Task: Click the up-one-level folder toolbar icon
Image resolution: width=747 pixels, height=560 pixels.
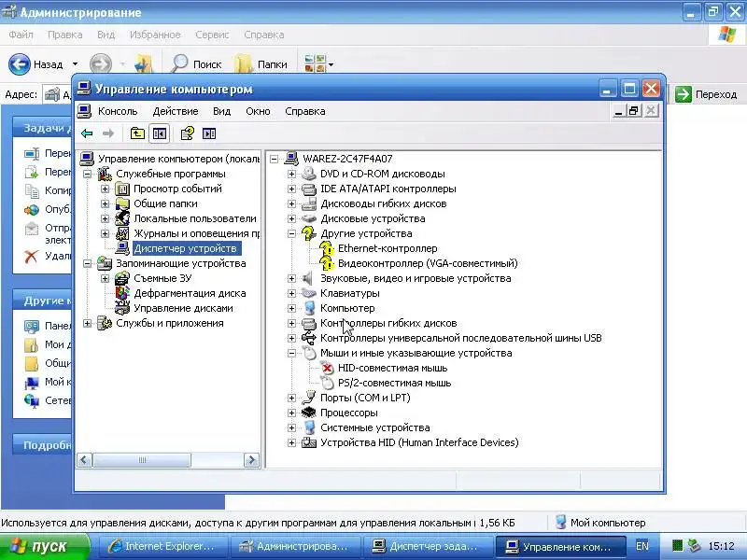Action: 137,133
